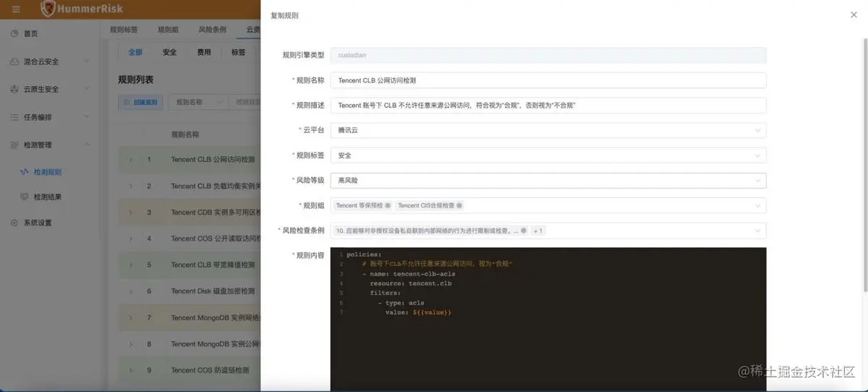The image size is (868, 392).
Task: Open the 云平台 dropdown
Action: point(548,130)
